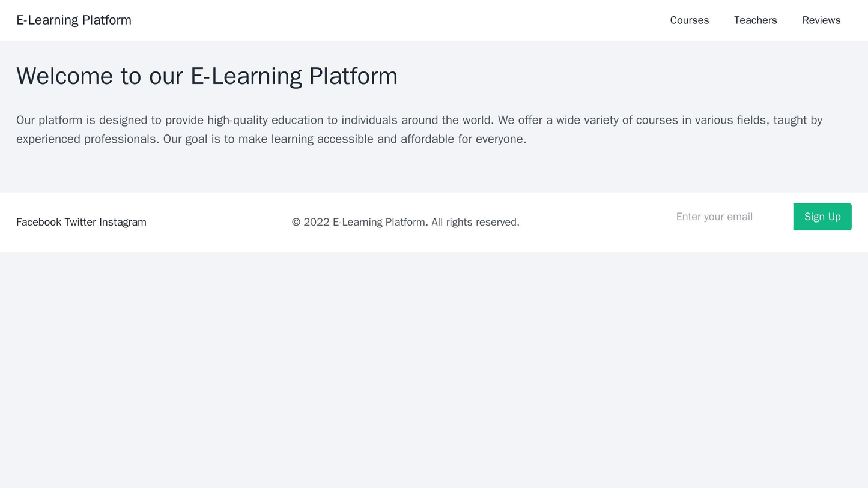Click the Welcome heading text
The image size is (868, 488).
click(207, 76)
